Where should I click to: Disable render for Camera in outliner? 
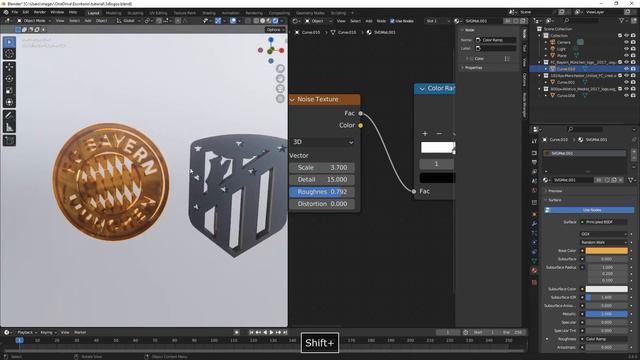(x=633, y=42)
